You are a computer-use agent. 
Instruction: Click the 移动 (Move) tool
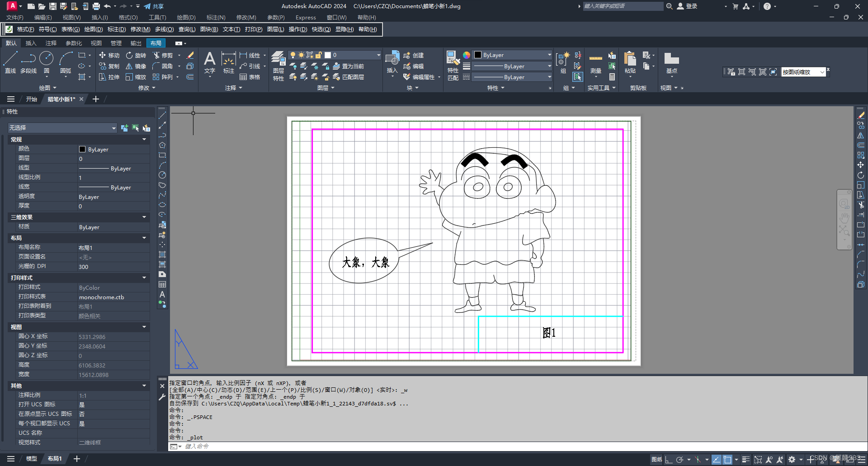coord(109,55)
